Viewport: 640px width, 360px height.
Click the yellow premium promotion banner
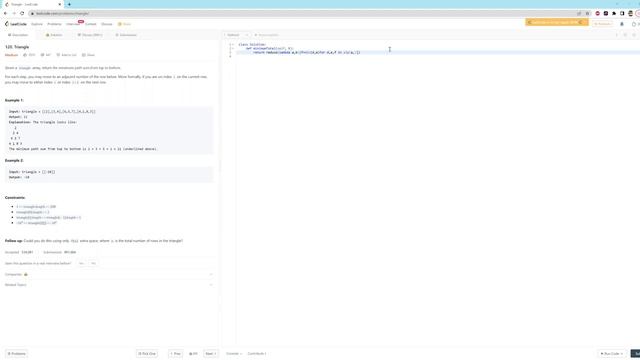click(x=556, y=22)
